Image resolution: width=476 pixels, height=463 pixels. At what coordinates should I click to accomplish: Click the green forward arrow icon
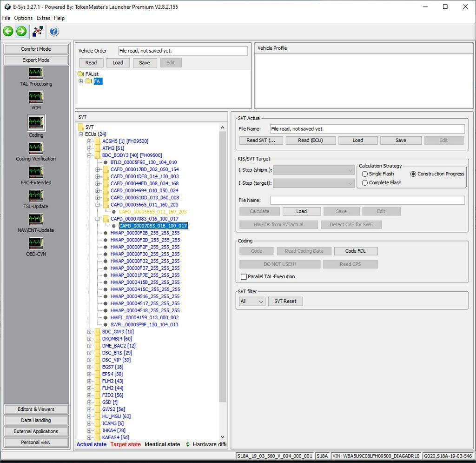(21, 31)
